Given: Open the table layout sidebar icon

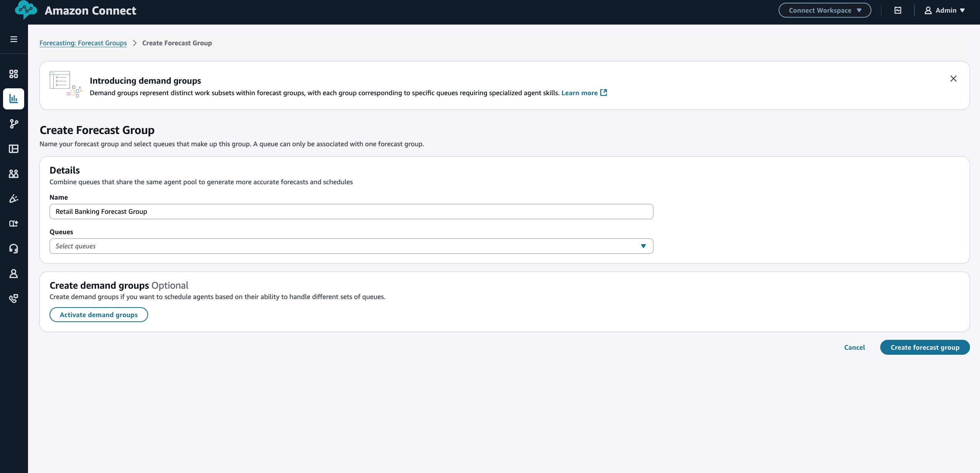Looking at the screenshot, I should coord(14,149).
